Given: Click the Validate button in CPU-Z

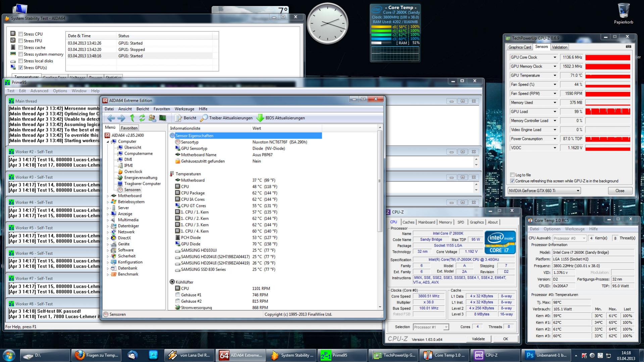Looking at the screenshot, I should click(478, 339).
